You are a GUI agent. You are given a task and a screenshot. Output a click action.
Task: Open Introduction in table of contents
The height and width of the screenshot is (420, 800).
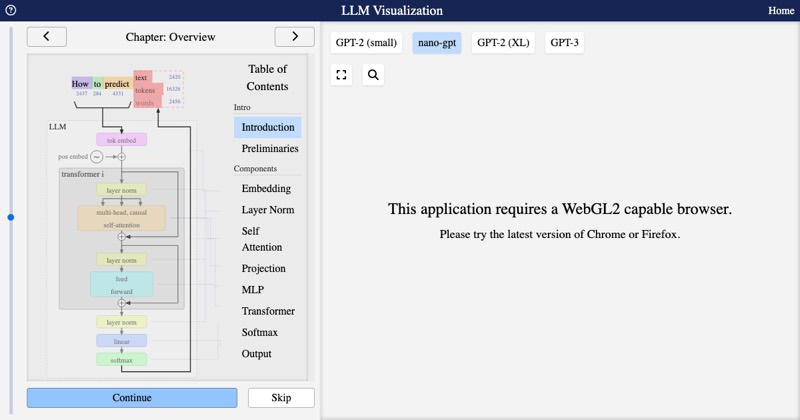268,127
